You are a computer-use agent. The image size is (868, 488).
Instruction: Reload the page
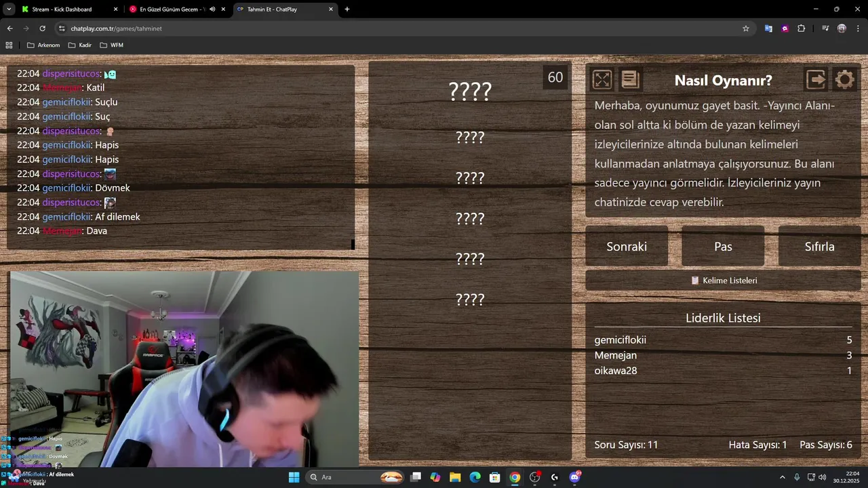click(42, 28)
